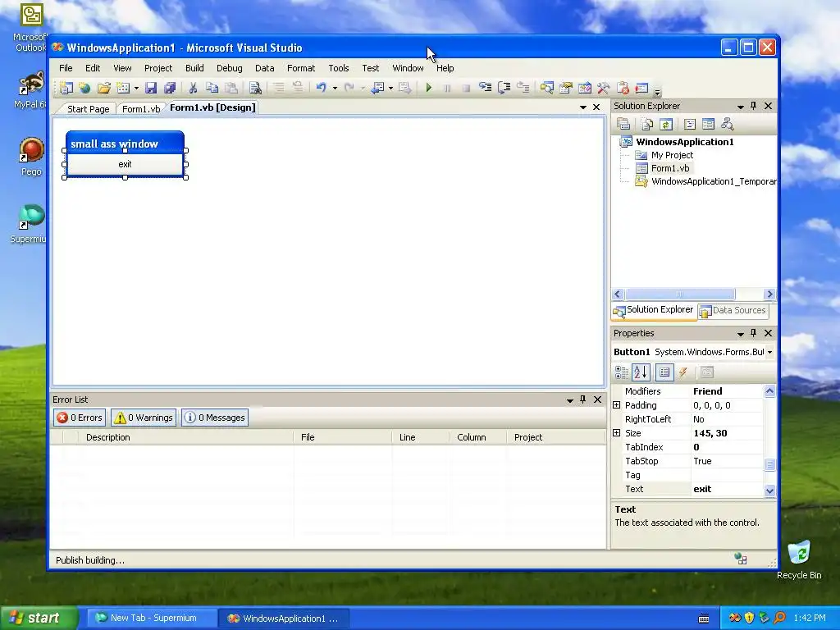Click the New Web Site globe icon
Screen dimensions: 840x630
pyautogui.click(x=84, y=88)
